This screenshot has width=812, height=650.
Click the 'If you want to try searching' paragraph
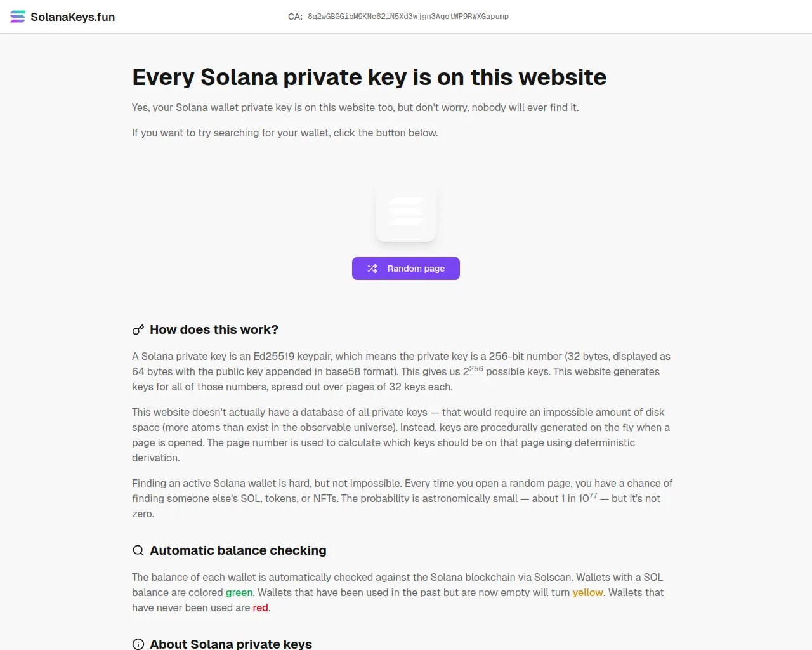click(x=285, y=133)
